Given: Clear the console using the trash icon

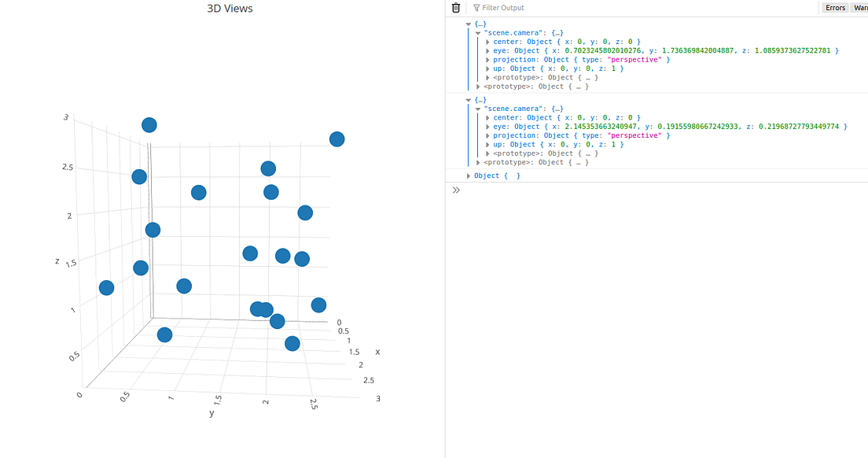Looking at the screenshot, I should (x=455, y=7).
